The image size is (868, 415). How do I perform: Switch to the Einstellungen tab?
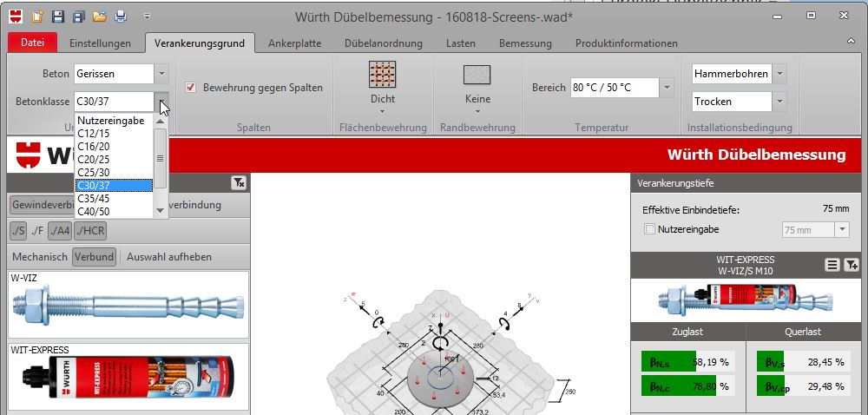[100, 43]
